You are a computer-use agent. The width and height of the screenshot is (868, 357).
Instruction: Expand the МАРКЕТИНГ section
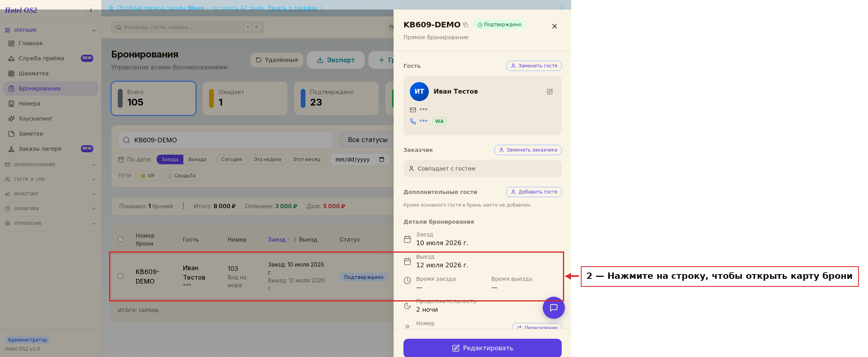pos(50,194)
